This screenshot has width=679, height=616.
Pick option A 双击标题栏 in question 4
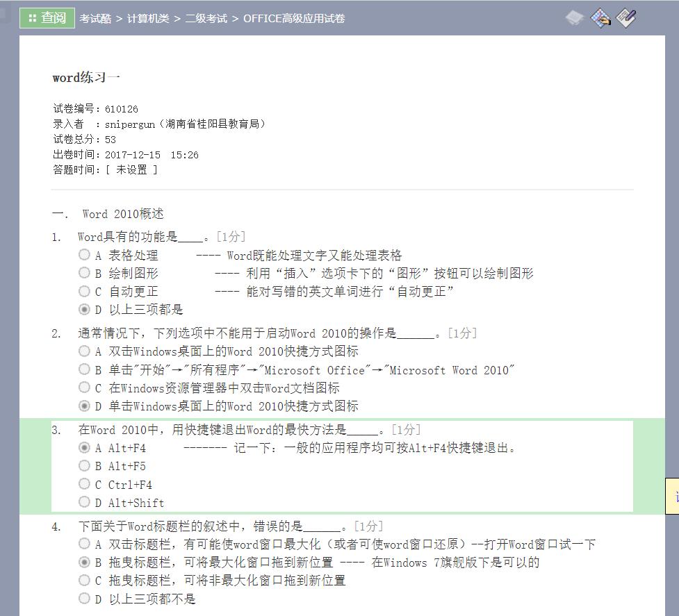pos(84,544)
